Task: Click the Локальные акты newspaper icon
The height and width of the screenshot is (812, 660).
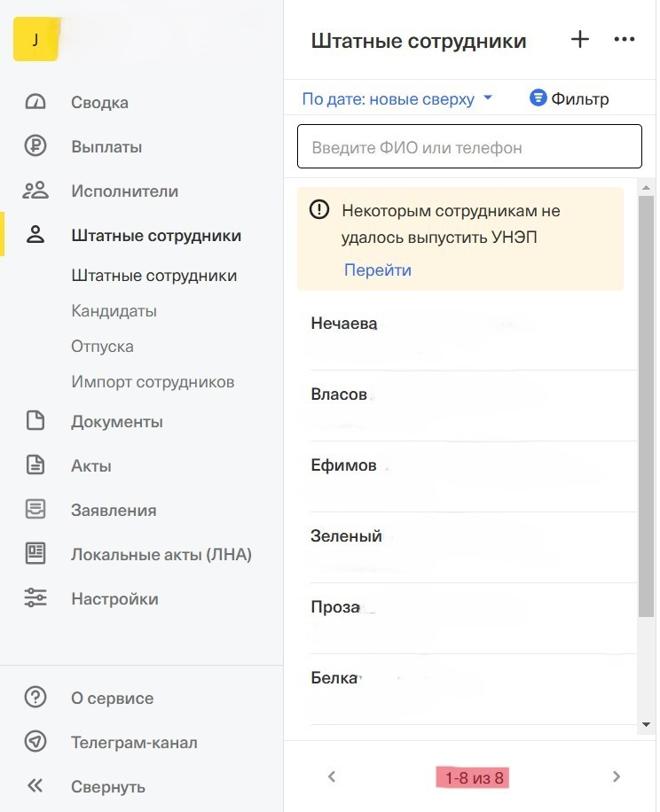Action: 35,554
